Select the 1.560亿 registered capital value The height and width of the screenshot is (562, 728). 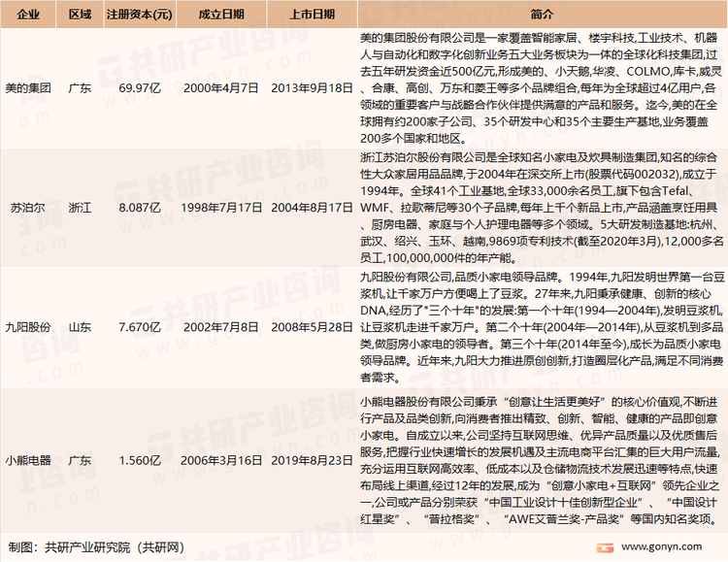click(140, 461)
